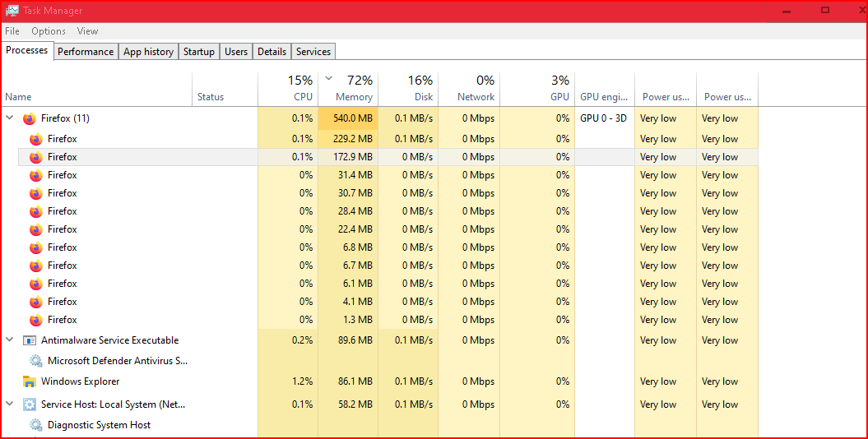Click the 86.1 MB memory value
868x439 pixels.
pyautogui.click(x=355, y=381)
